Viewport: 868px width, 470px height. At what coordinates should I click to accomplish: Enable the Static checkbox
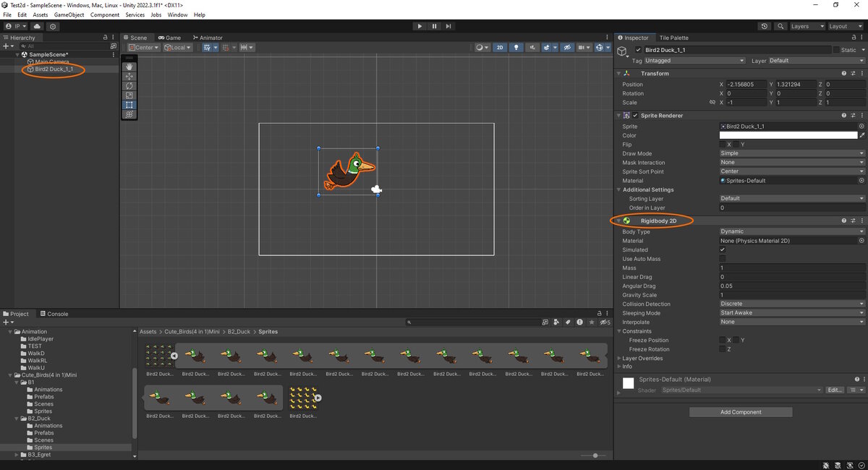pos(837,50)
